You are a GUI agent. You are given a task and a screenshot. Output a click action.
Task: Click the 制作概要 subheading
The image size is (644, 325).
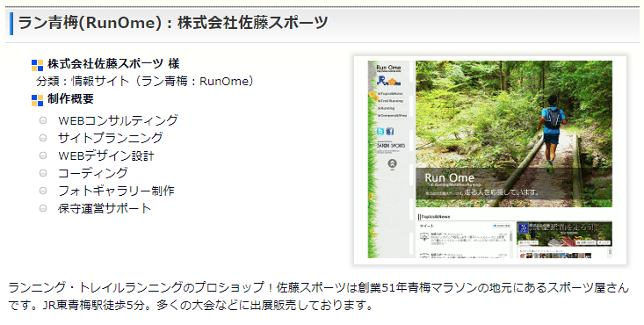coord(70,99)
